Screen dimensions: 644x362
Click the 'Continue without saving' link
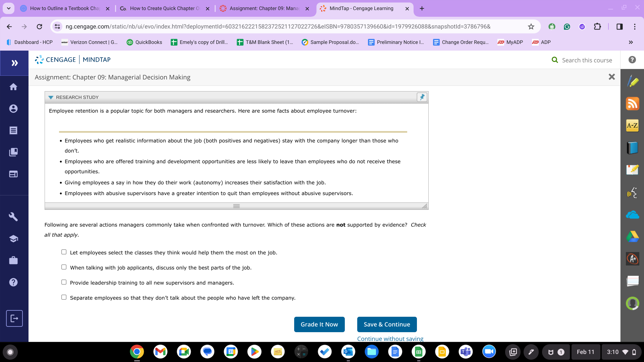click(390, 339)
